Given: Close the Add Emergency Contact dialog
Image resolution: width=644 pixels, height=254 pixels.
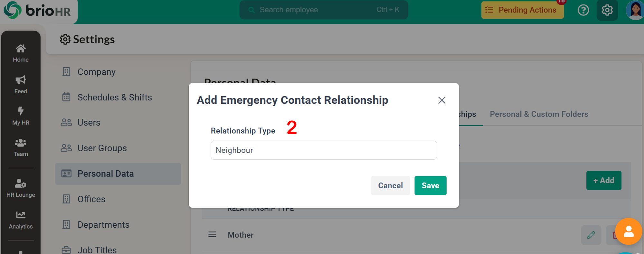Looking at the screenshot, I should pyautogui.click(x=442, y=100).
